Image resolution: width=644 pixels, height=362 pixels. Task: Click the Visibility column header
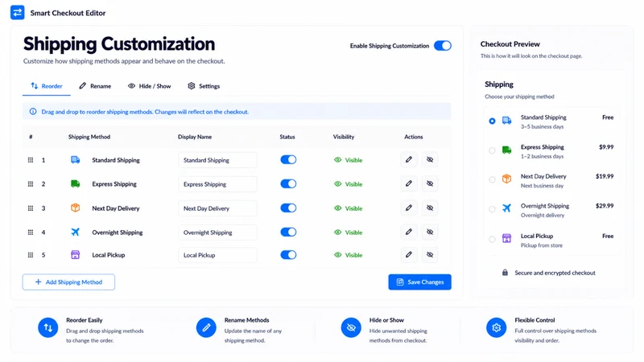tap(344, 137)
